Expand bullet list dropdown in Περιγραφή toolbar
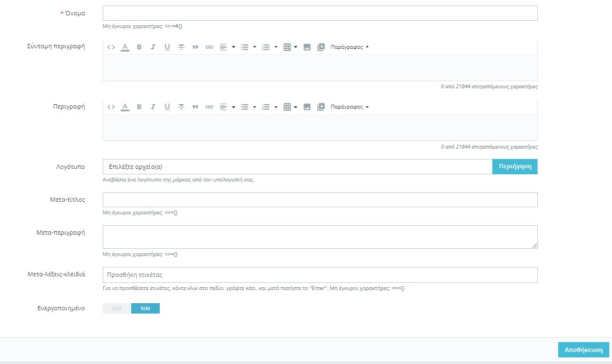Image resolution: width=612 pixels, height=364 pixels. tap(248, 107)
